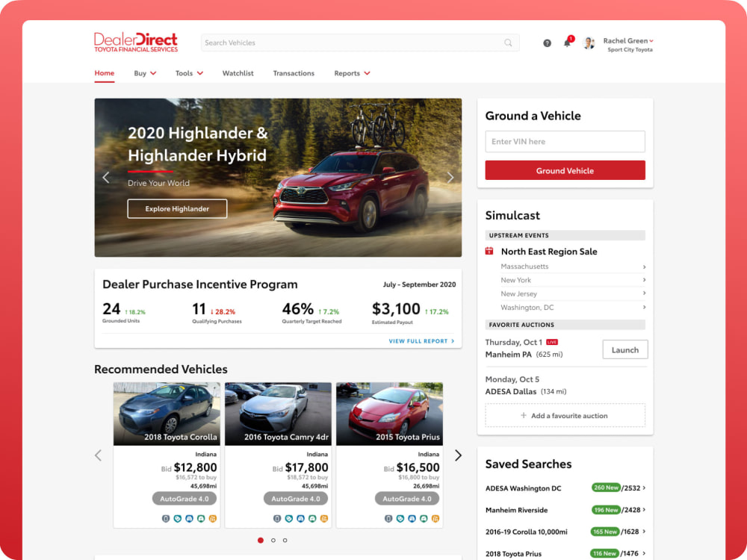The image size is (747, 560).
Task: Select the second carousel page dot
Action: coord(273,541)
